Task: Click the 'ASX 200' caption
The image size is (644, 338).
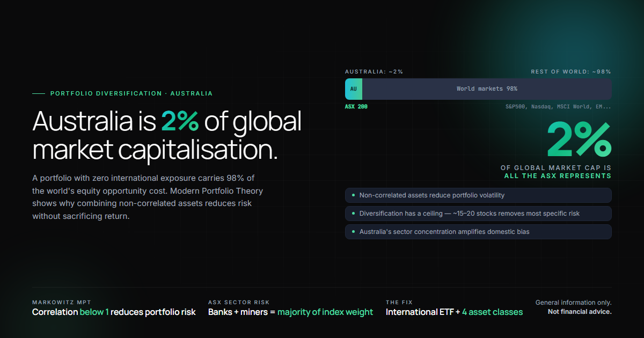Action: click(x=356, y=107)
